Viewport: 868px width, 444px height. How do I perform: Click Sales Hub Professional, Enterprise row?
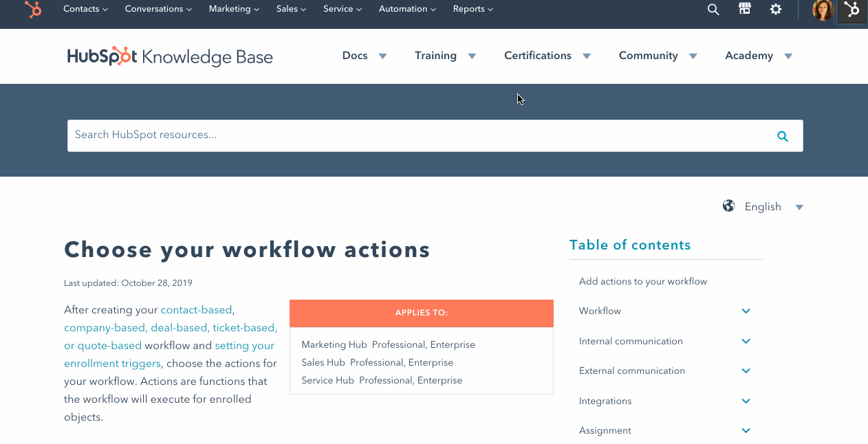point(377,363)
